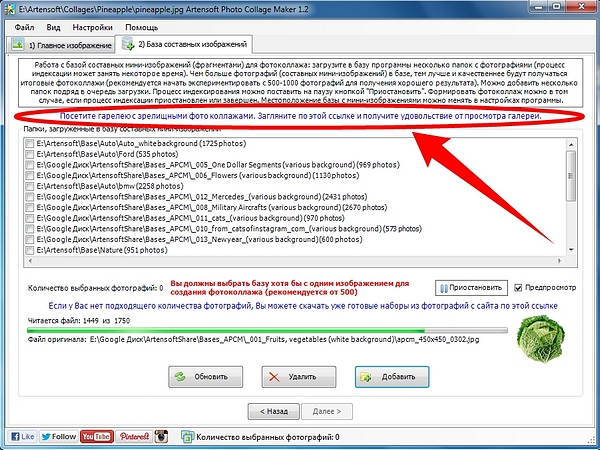This screenshot has width=600, height=450.
Task: Click the Добавить button
Action: point(392,377)
